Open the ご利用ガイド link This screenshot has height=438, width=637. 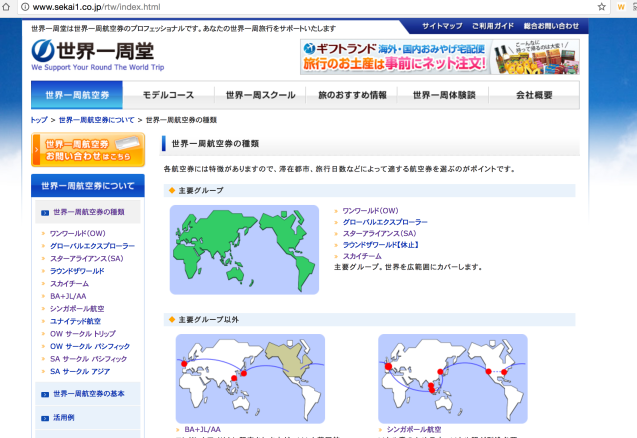pyautogui.click(x=493, y=26)
